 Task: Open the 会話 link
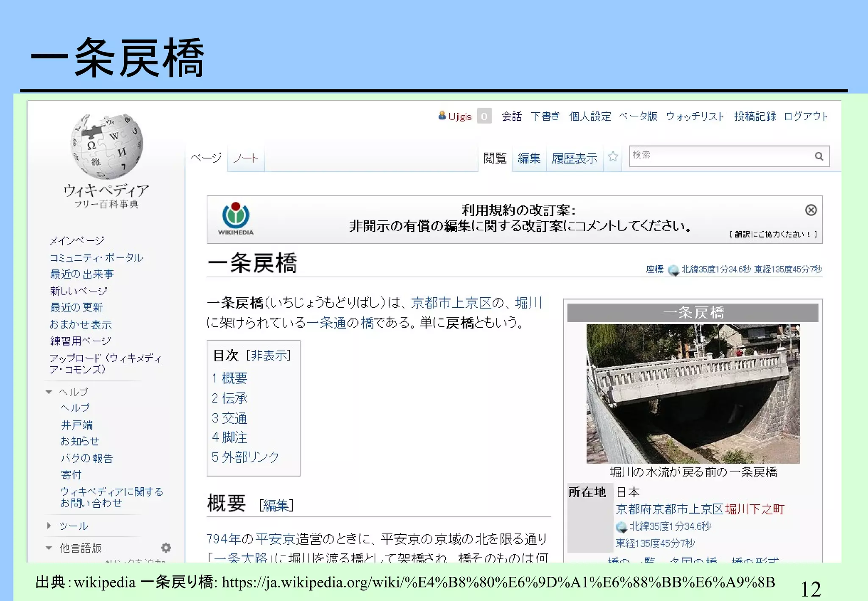point(512,117)
